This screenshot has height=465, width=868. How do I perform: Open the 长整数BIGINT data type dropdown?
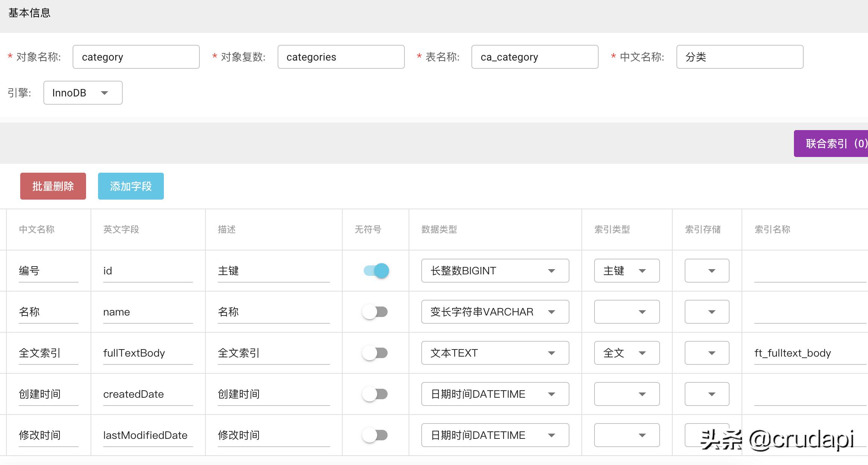point(495,271)
